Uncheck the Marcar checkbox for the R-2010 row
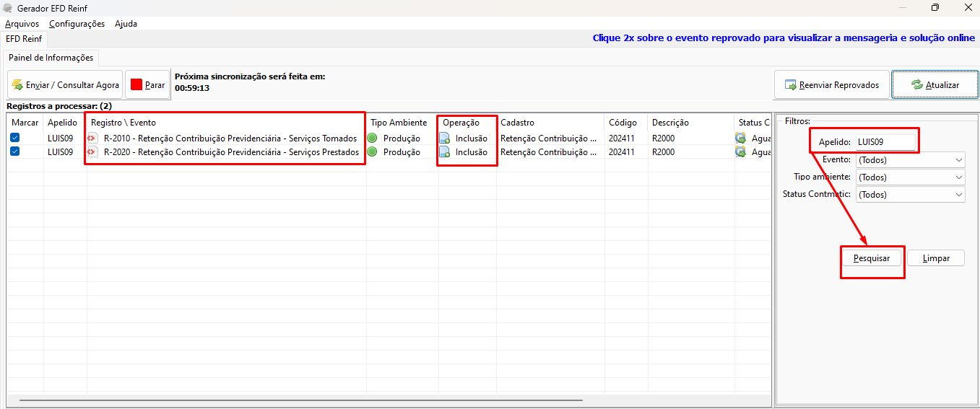Image resolution: width=980 pixels, height=409 pixels. tap(15, 138)
